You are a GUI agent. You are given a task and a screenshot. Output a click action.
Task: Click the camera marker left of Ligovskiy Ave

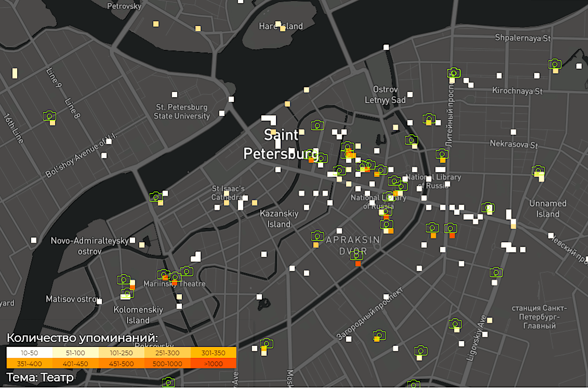pyautogui.click(x=455, y=324)
